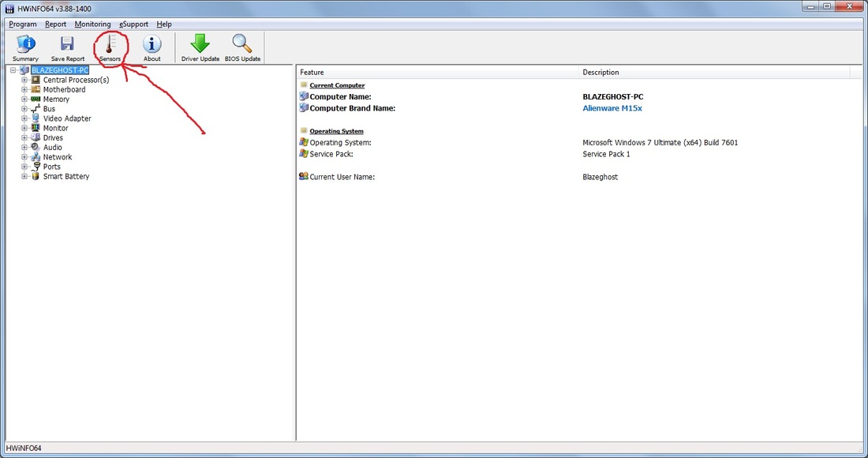
Task: Click the Feature column header
Action: [437, 72]
